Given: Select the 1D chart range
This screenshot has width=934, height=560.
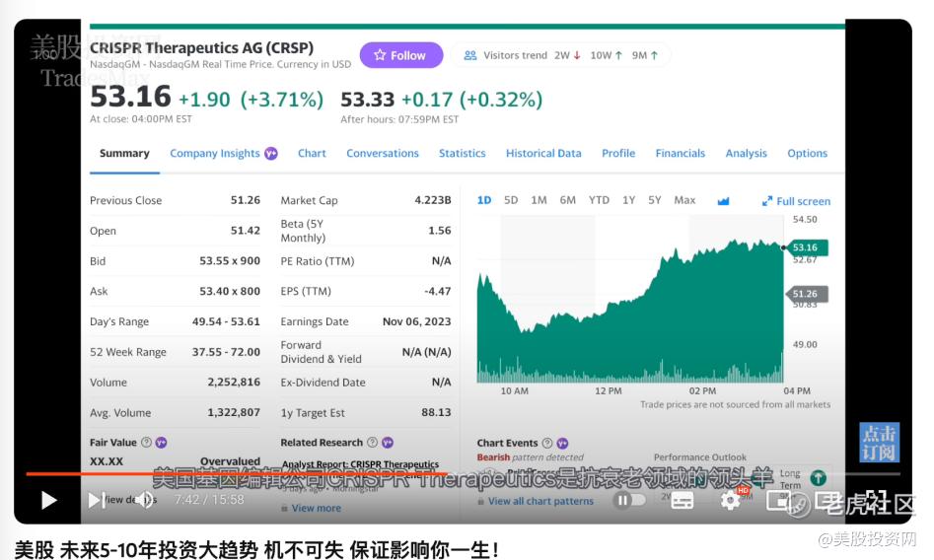Looking at the screenshot, I should 484,200.
